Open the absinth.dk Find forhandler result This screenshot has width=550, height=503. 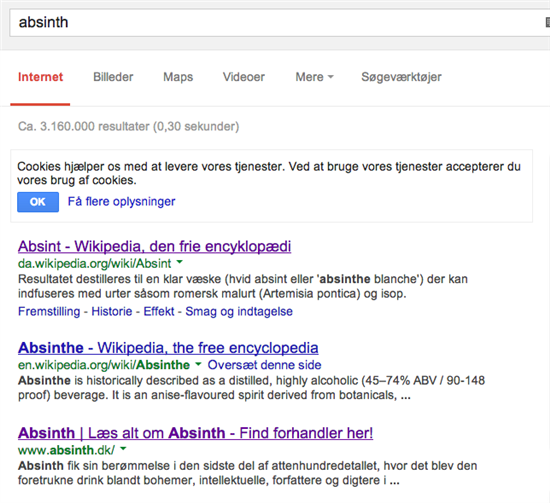click(x=195, y=433)
